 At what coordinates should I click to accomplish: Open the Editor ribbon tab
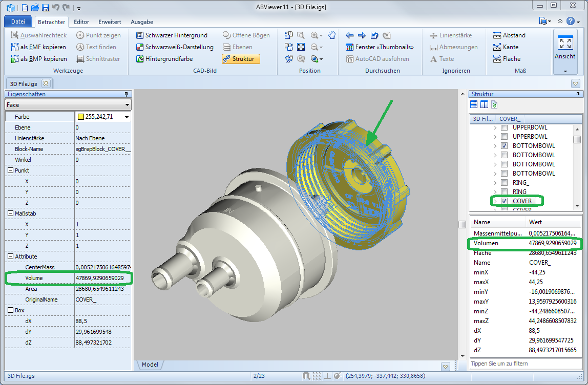(x=81, y=22)
